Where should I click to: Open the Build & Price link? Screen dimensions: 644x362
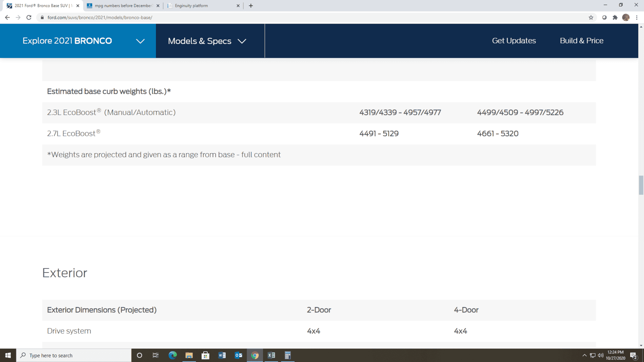point(582,41)
